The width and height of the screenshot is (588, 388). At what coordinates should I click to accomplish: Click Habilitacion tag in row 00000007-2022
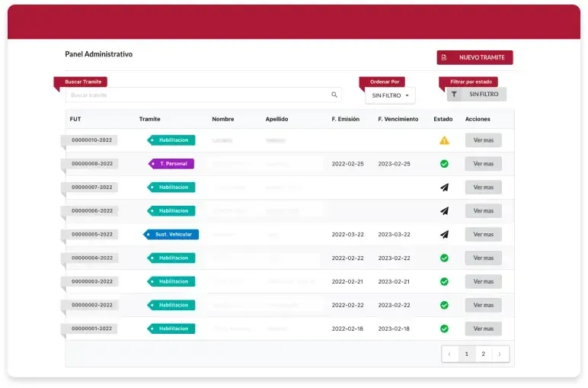tap(171, 187)
